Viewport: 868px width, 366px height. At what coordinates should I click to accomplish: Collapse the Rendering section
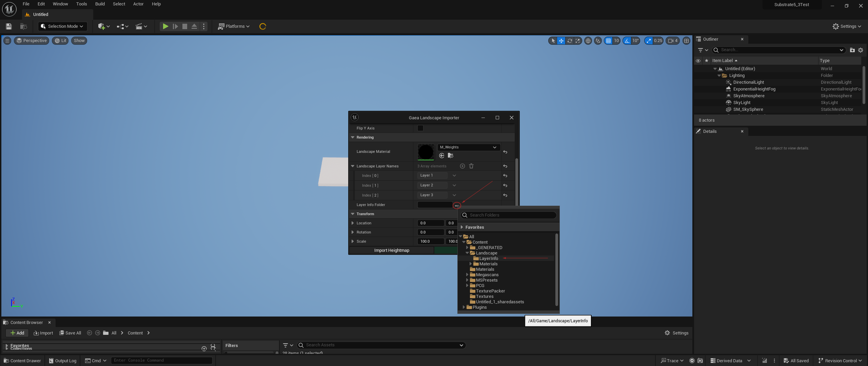tap(353, 137)
